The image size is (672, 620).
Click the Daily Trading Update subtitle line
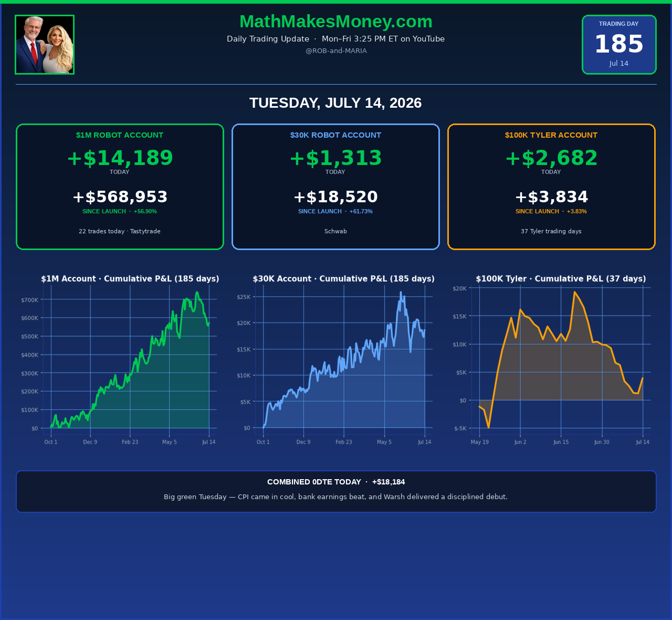tap(336, 39)
